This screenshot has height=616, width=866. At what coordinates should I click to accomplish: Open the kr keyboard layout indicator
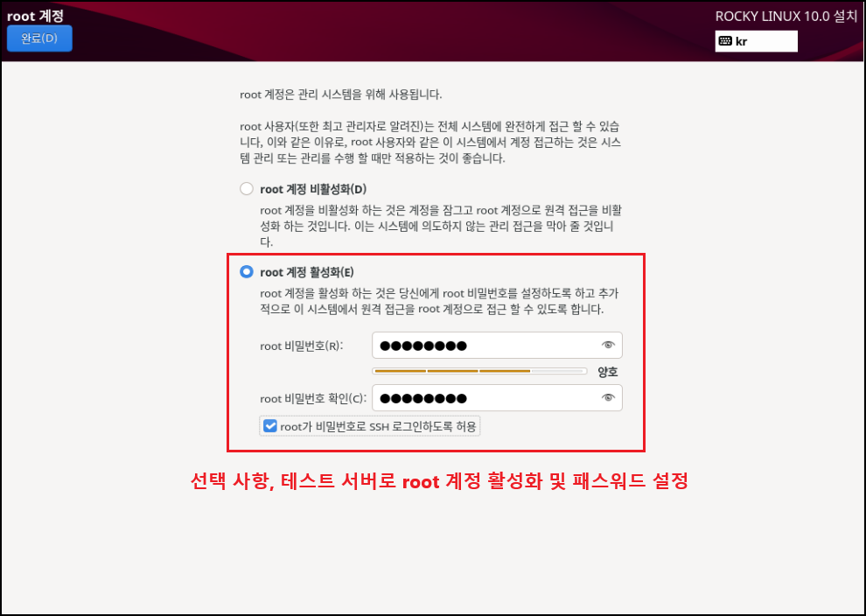pos(756,41)
